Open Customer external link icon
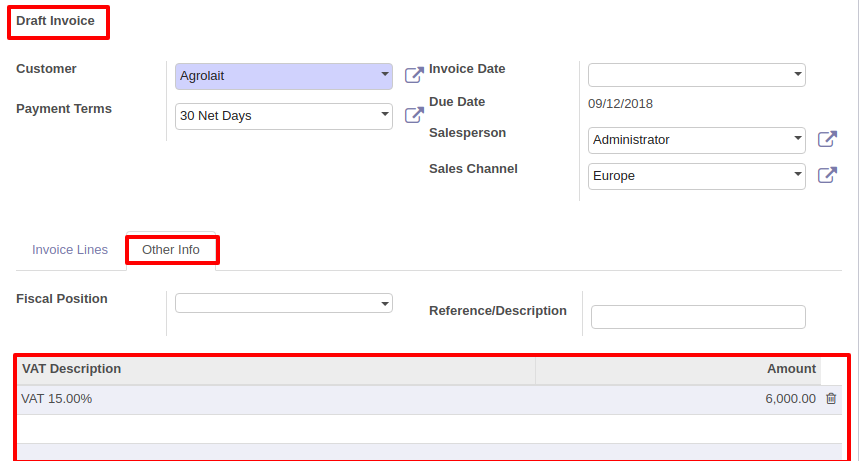The width and height of the screenshot is (859, 461). (414, 75)
